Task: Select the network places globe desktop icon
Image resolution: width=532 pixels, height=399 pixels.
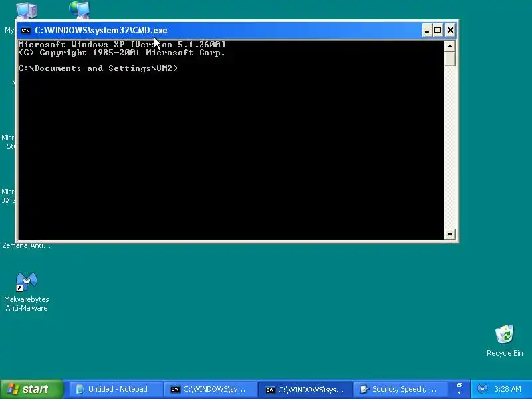Action: (80, 9)
